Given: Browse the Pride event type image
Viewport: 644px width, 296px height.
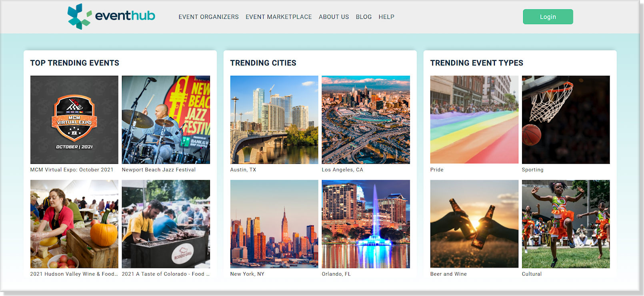Looking at the screenshot, I should (x=474, y=120).
